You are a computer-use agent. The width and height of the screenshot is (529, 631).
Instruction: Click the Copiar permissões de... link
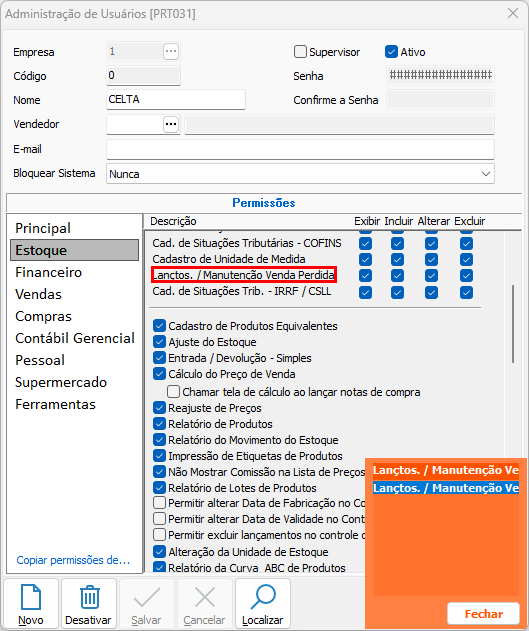[x=73, y=560]
